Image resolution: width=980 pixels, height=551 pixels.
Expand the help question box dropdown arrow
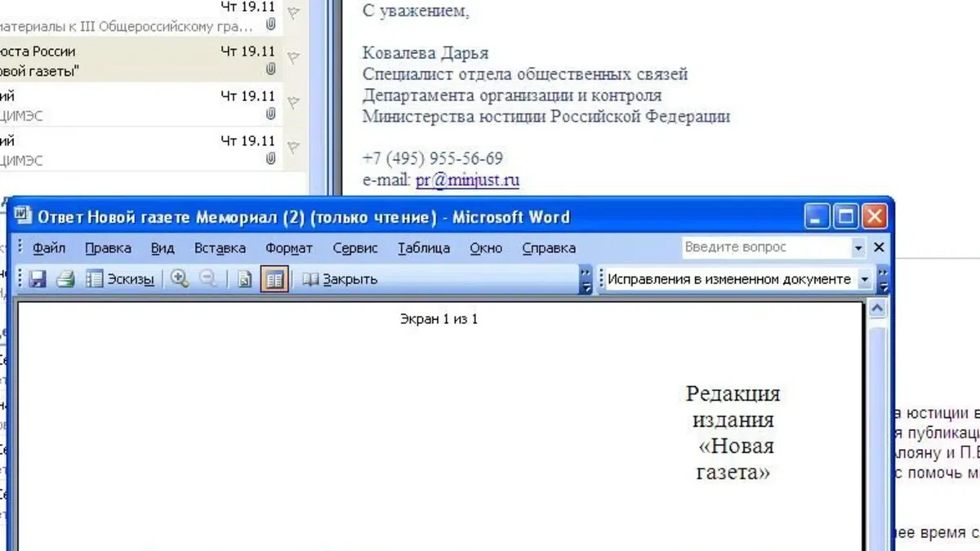(x=858, y=248)
